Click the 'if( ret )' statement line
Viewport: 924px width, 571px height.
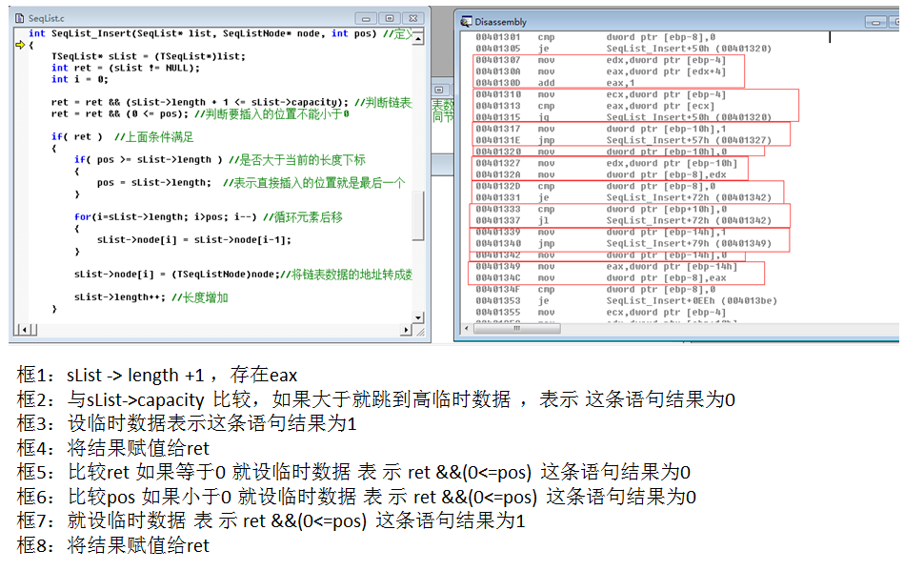tap(122, 137)
